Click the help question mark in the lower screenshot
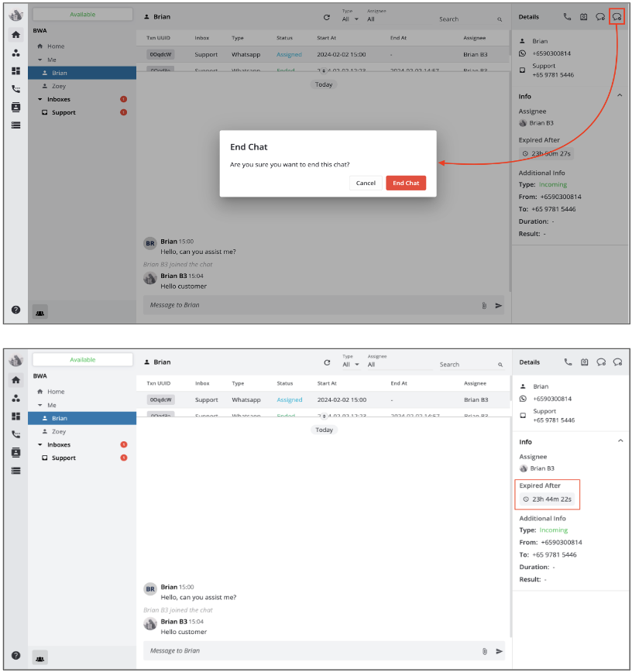 pyautogui.click(x=15, y=655)
